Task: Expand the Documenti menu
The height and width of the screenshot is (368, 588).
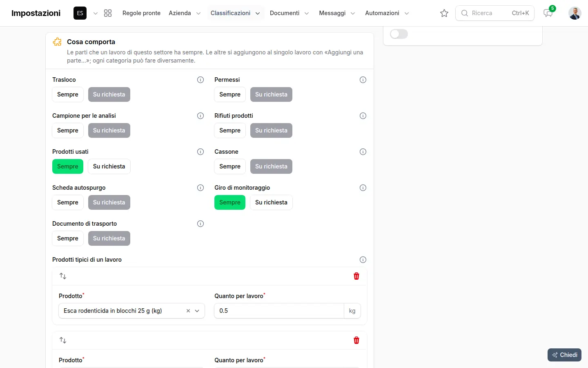Action: 289,13
